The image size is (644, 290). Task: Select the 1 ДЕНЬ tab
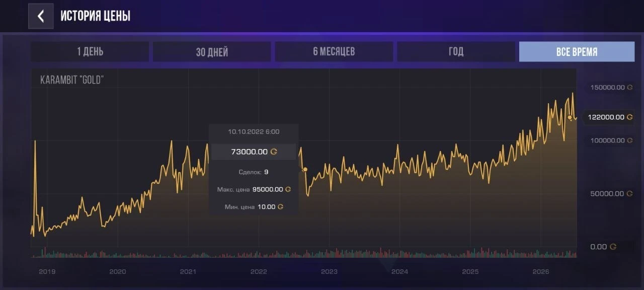[90, 51]
